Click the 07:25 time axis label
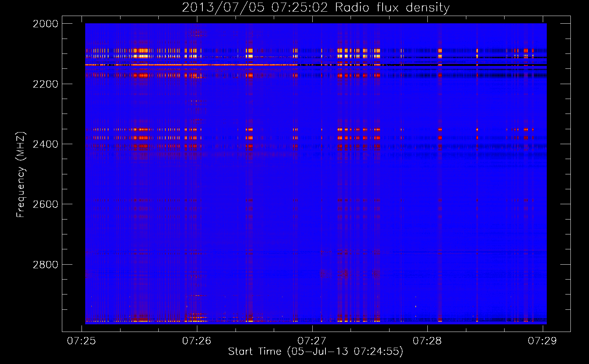The height and width of the screenshot is (364, 589). coord(82,341)
